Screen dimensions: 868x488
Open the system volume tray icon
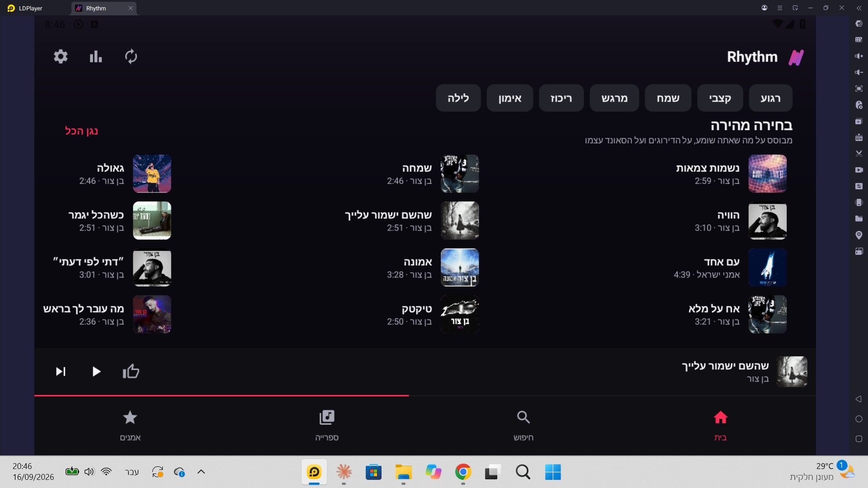click(x=89, y=472)
